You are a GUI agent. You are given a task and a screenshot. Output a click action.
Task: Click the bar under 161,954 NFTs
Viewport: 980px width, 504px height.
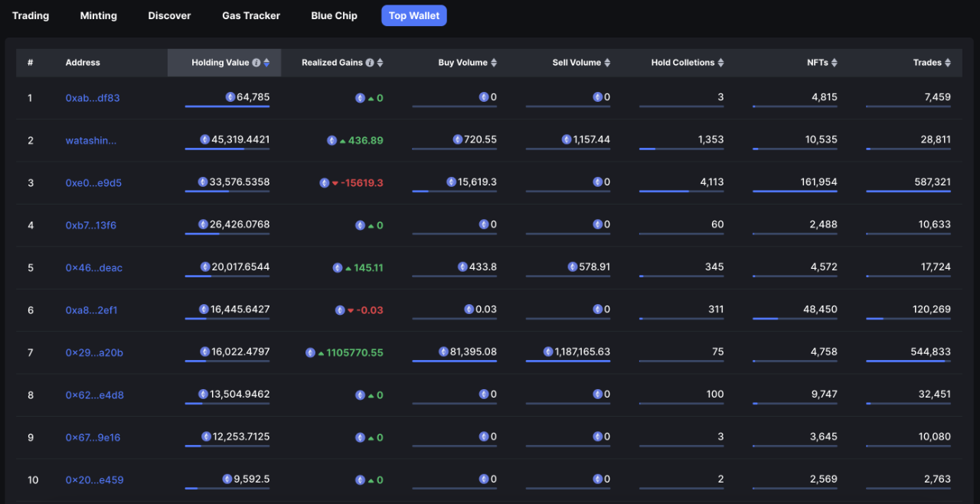tap(795, 191)
